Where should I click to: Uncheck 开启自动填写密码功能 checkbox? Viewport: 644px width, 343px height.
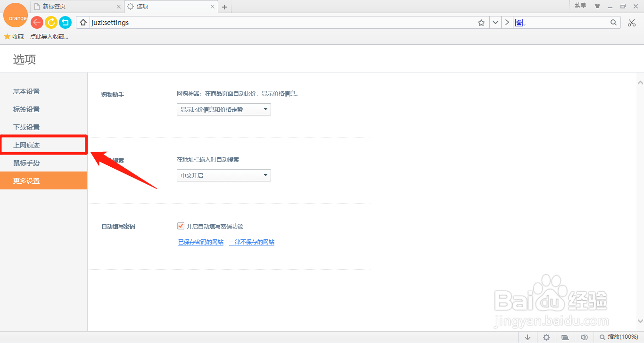(181, 226)
